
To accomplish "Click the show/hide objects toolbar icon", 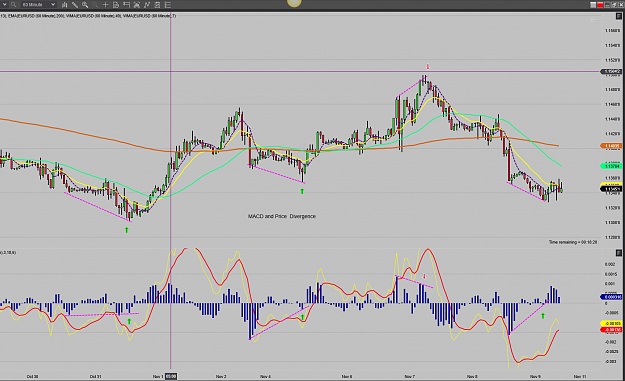I will pyautogui.click(x=137, y=5).
